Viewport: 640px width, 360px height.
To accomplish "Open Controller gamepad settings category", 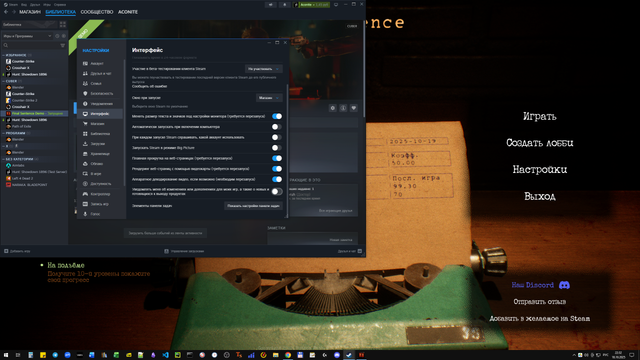I will coord(85,194).
